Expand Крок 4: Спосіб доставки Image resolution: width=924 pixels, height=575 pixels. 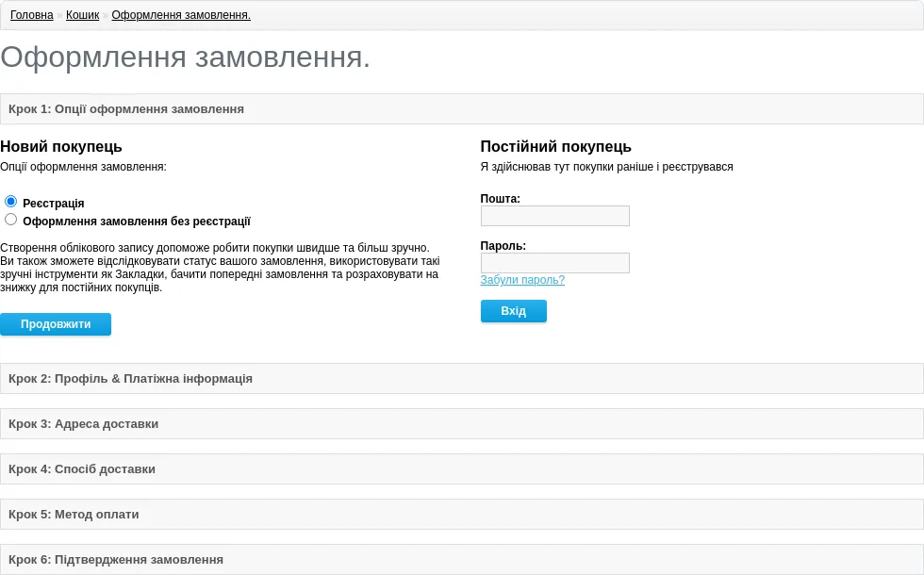click(462, 469)
